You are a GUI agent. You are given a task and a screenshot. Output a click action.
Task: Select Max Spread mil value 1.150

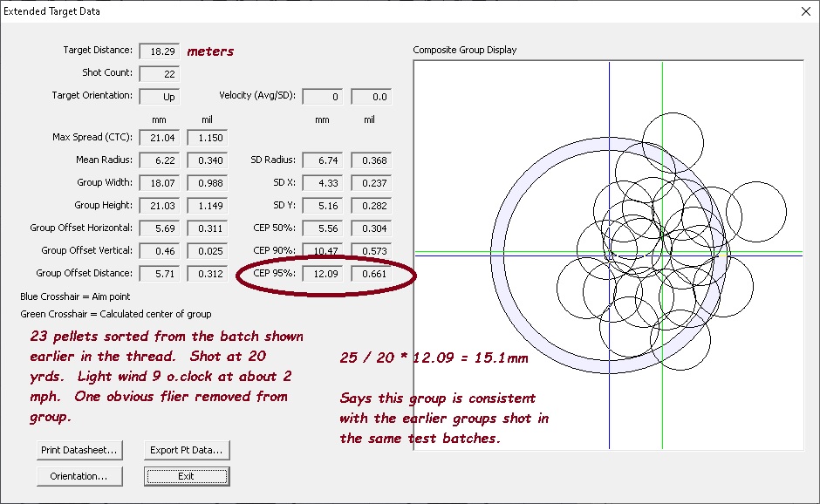(208, 138)
